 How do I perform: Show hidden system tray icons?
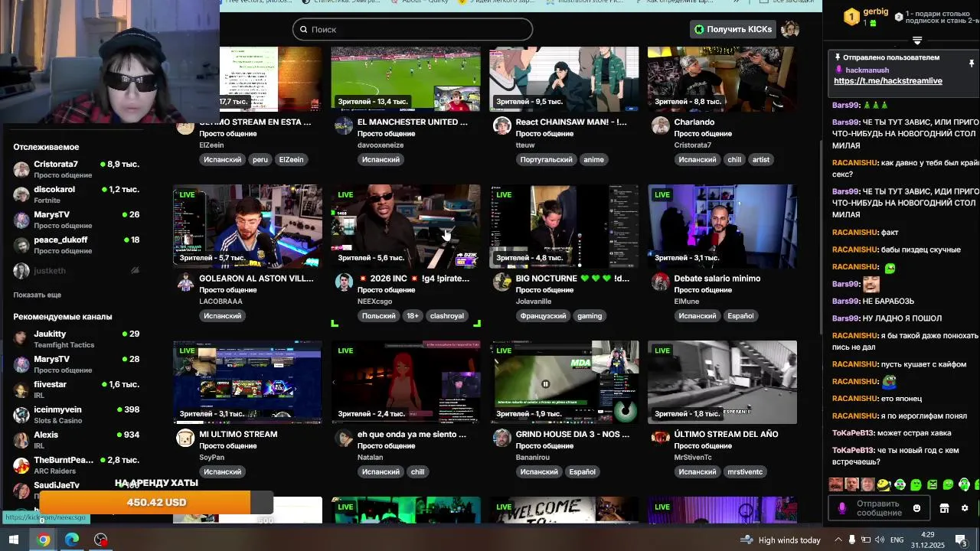(839, 540)
